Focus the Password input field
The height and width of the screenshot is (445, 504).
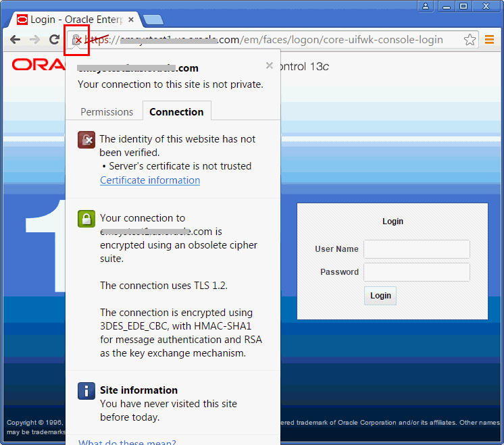pos(417,272)
